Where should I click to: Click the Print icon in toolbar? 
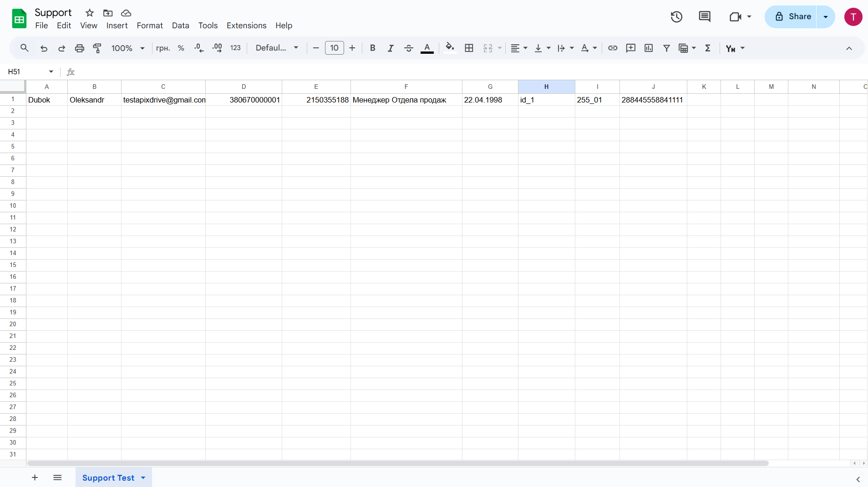point(80,48)
